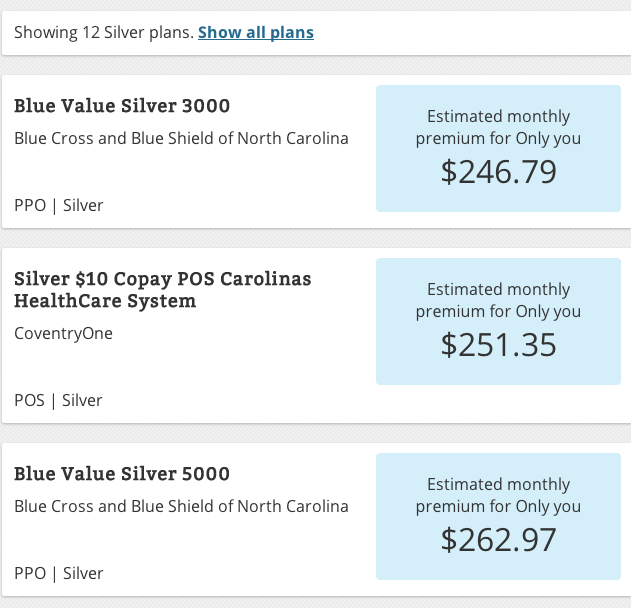Click the CoventryOne insurer name
Viewport: 631px width, 608px height.
pos(63,333)
